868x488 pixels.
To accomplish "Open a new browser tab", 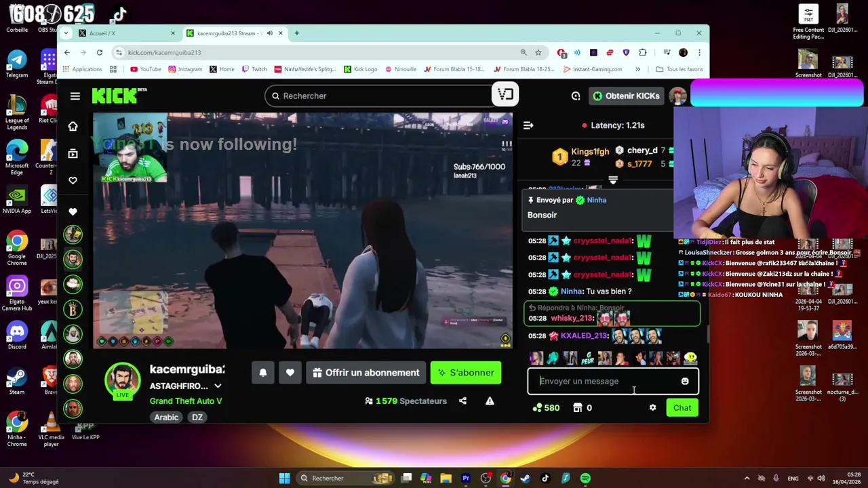I will tap(296, 33).
